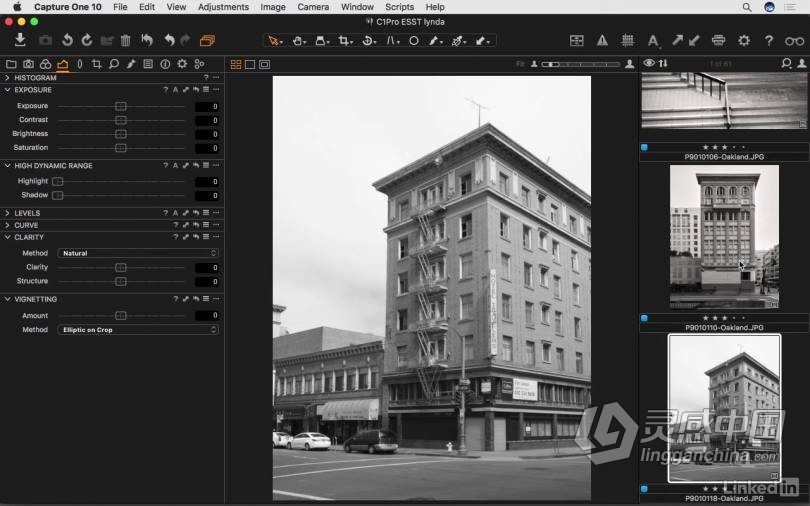Open the Color circles tool tab
Viewport: 810px width, 506px height.
pos(45,64)
